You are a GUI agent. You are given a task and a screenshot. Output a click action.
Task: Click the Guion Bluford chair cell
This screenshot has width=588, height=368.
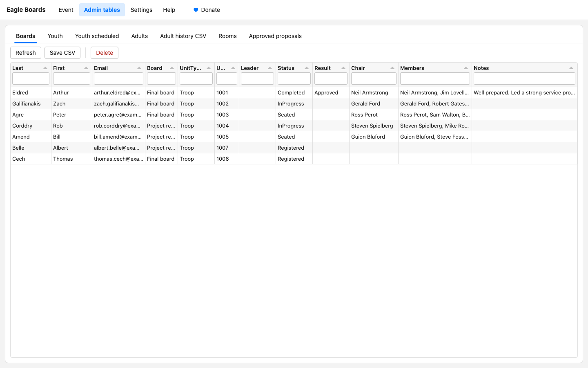click(374, 137)
